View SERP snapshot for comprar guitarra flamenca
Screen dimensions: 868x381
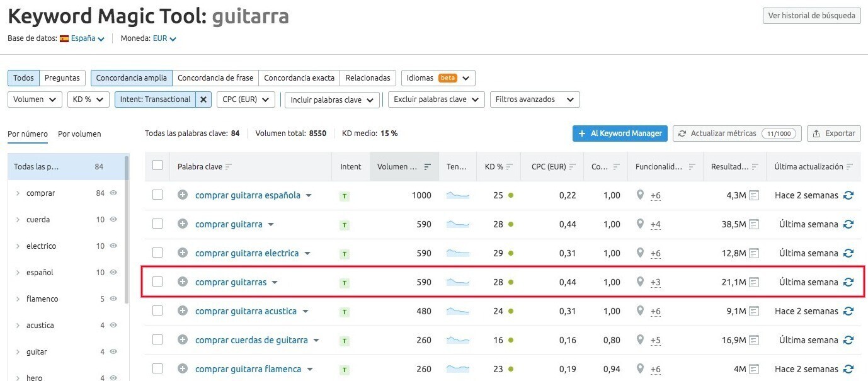click(754, 369)
